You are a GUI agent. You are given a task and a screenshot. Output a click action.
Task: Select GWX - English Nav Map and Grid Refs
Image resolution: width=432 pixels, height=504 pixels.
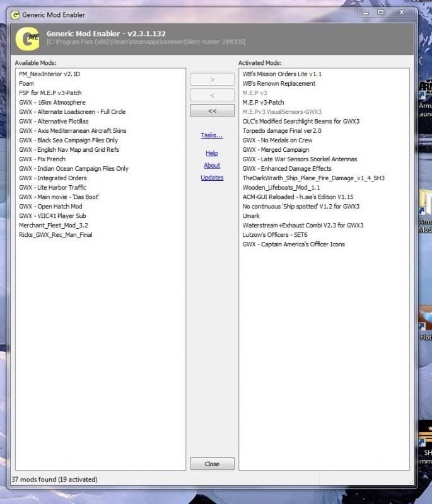click(x=69, y=149)
